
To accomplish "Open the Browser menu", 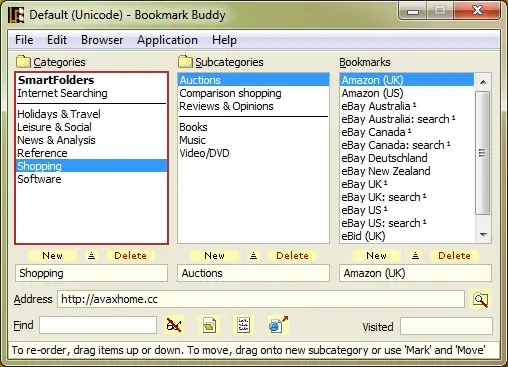I will tap(102, 40).
